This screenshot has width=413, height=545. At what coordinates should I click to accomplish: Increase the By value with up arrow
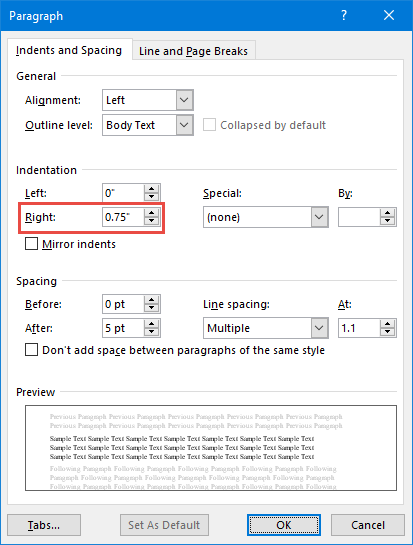pos(388,213)
